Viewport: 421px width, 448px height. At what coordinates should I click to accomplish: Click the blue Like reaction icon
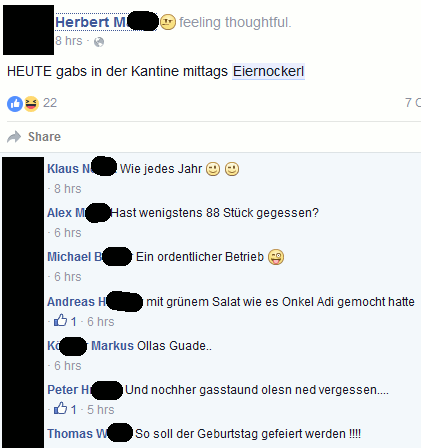[15, 104]
